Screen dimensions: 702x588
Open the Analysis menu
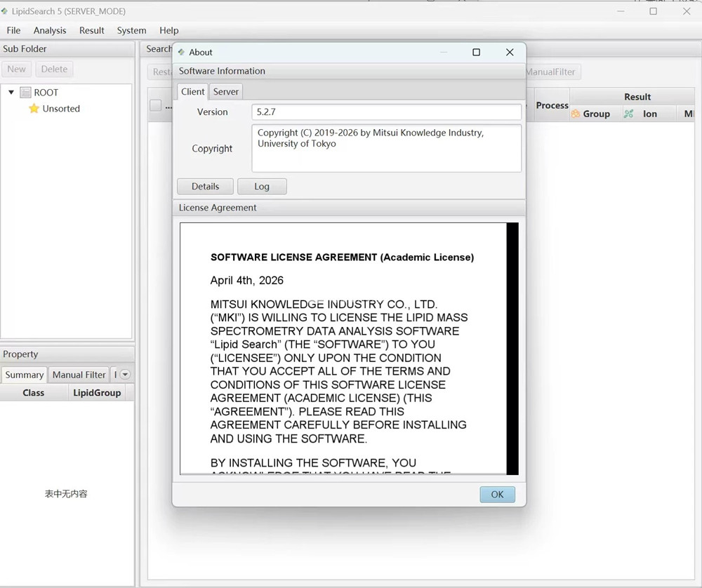(x=50, y=30)
